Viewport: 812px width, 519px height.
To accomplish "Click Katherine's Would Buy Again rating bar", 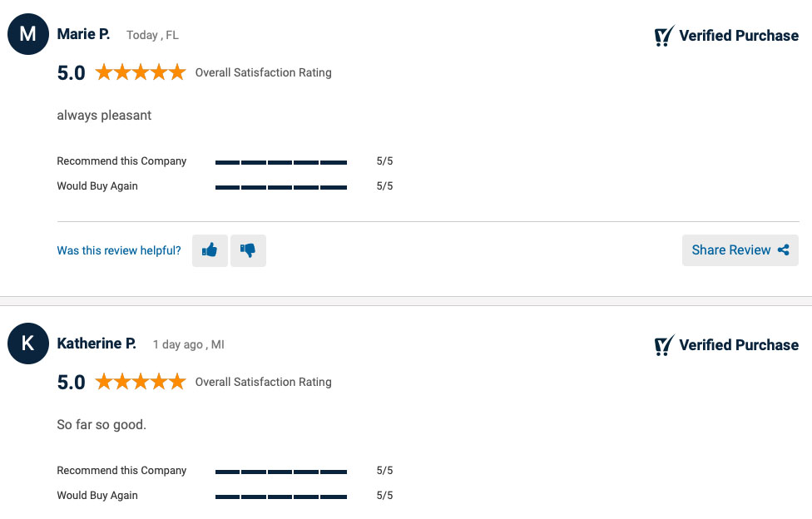I will pos(281,497).
